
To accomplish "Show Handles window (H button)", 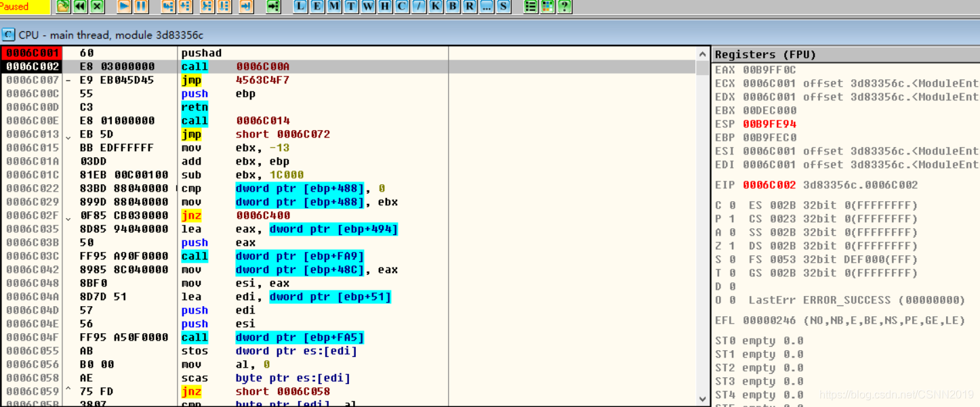I will (385, 7).
